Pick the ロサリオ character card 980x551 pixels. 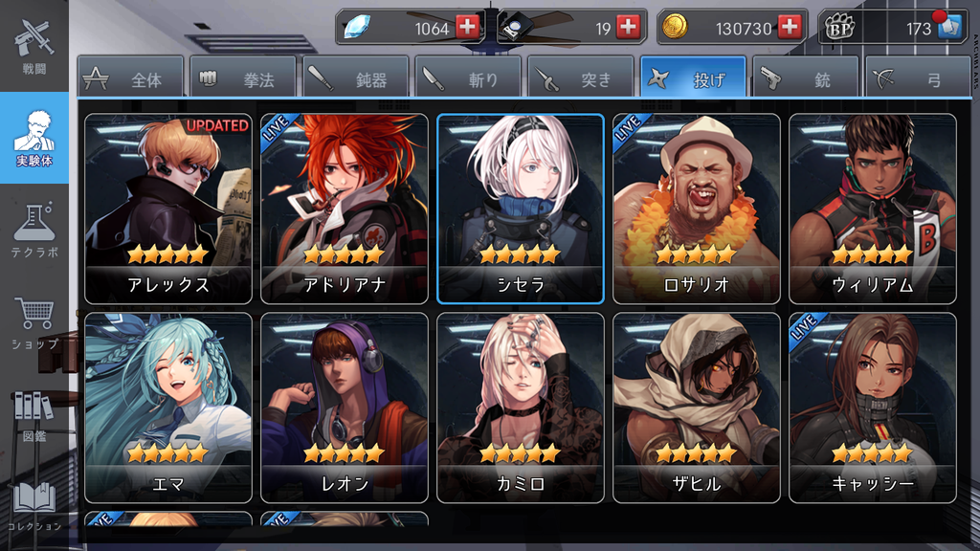[697, 209]
